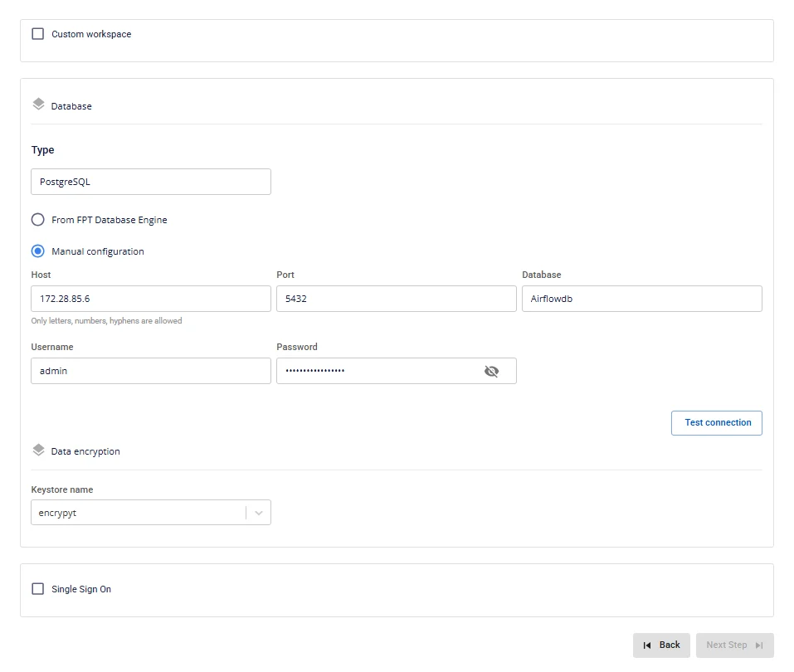Click the Next Step arrow icon
Image resolution: width=794 pixels, height=672 pixels.
pyautogui.click(x=759, y=645)
